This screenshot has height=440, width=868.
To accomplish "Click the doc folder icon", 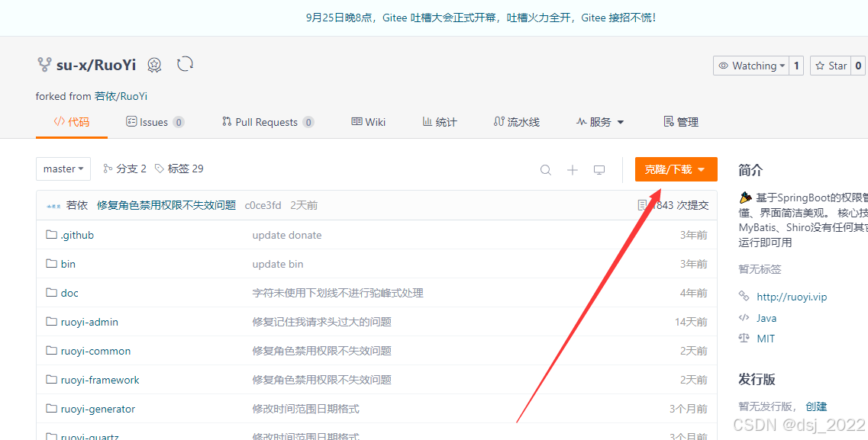I will [51, 292].
